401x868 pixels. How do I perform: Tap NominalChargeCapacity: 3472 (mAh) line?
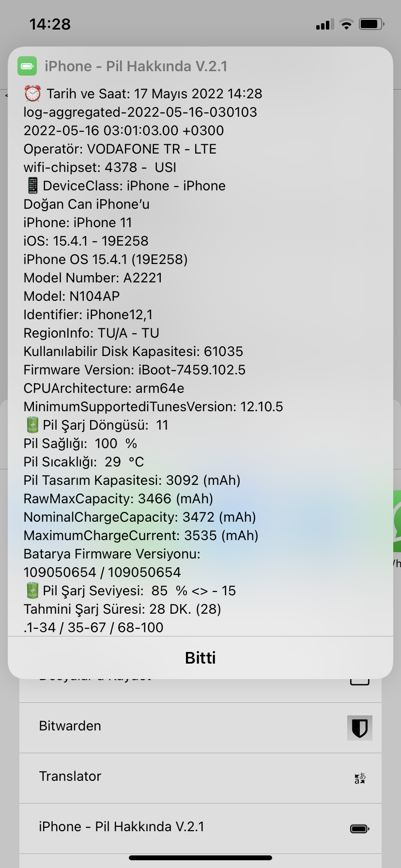140,517
